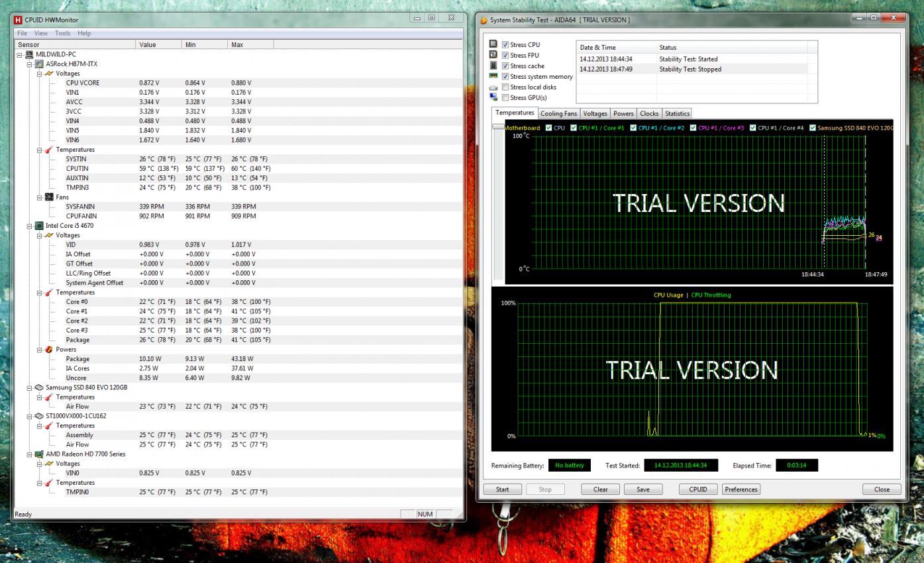The width and height of the screenshot is (924, 563).
Task: Switch to the Cooling Fans tab
Action: click(x=559, y=114)
